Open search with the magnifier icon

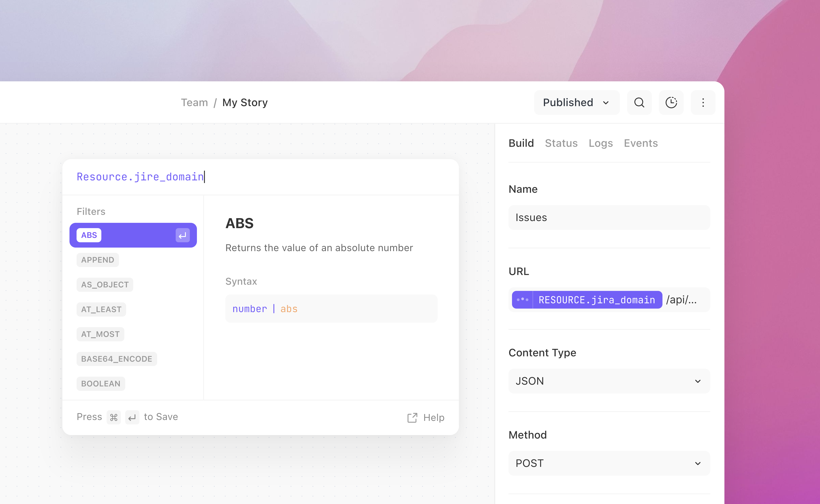[x=639, y=102]
